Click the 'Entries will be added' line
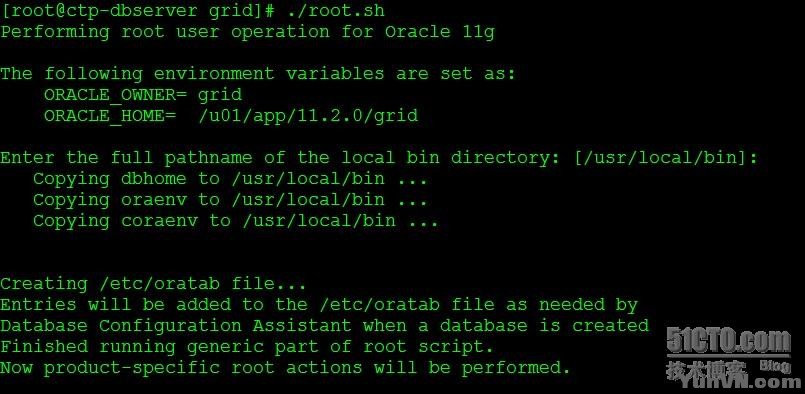This screenshot has height=394, width=805. click(319, 305)
